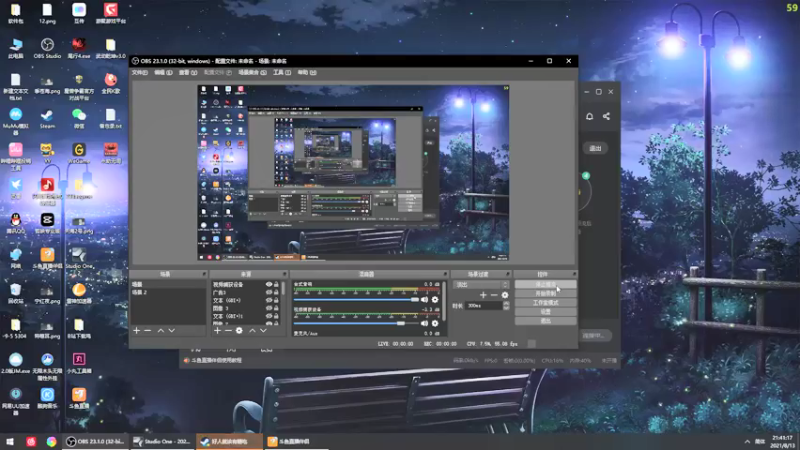Image resolution: width=800 pixels, height=450 pixels.
Task: Open the 编辑(E) menu
Action: 163,72
